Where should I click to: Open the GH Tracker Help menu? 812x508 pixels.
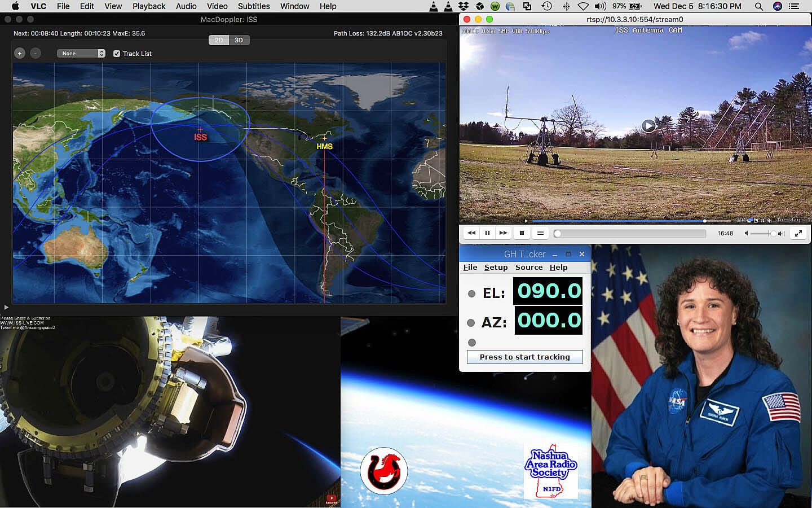[x=559, y=268]
